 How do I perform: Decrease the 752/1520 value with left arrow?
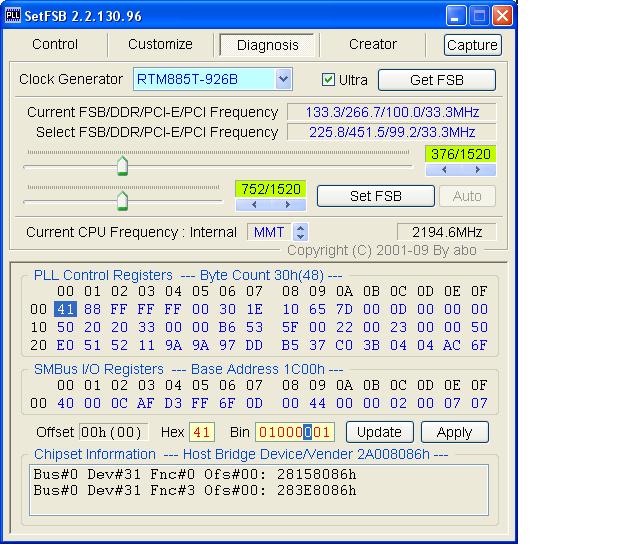[254, 205]
